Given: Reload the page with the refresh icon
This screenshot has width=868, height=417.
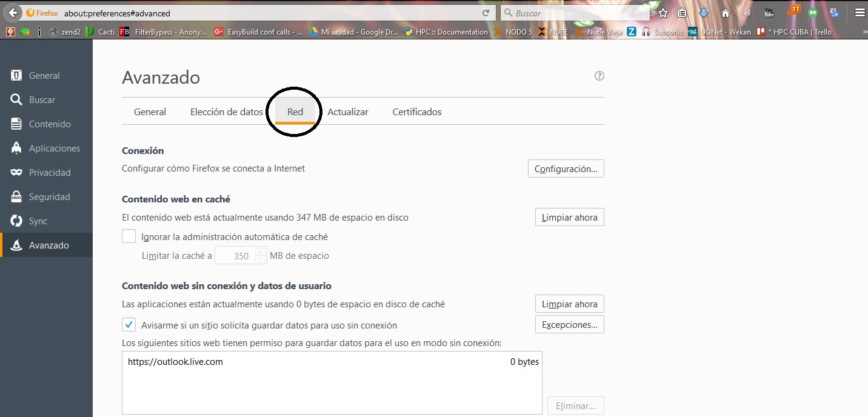Looking at the screenshot, I should pyautogui.click(x=486, y=13).
